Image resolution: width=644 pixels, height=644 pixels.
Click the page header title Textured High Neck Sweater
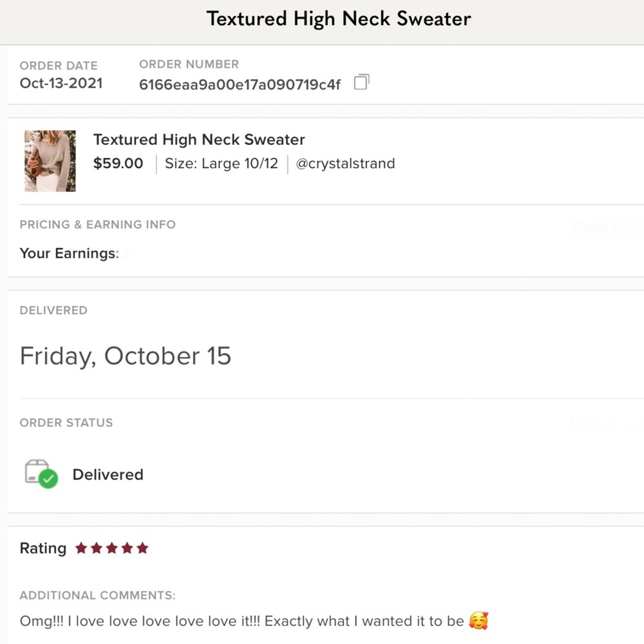pos(339,19)
